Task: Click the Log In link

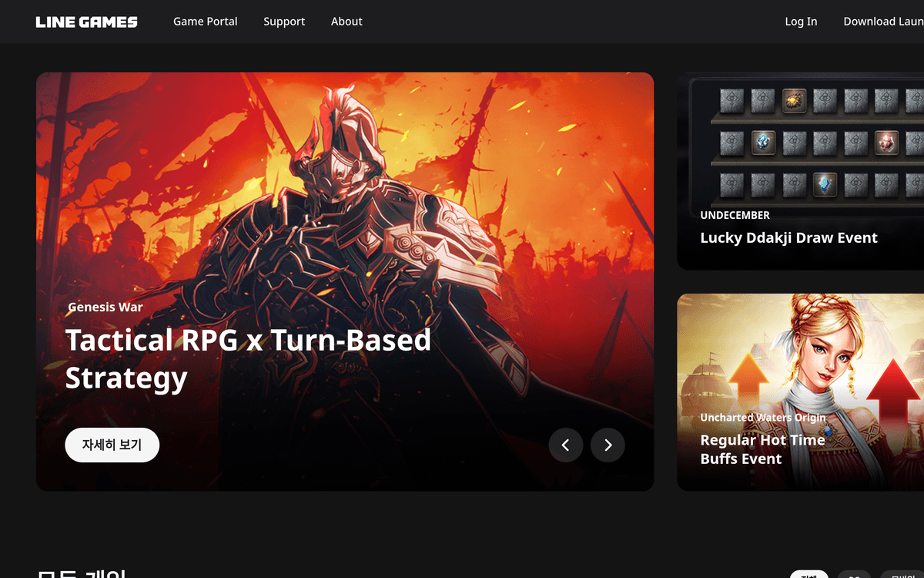Action: point(801,22)
